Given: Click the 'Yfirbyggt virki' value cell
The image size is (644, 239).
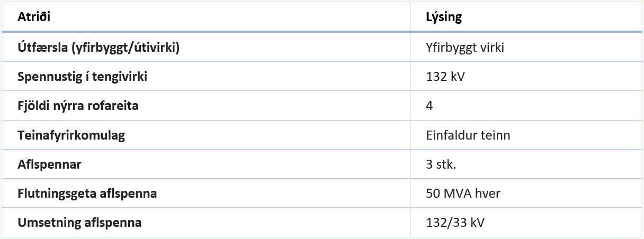Looking at the screenshot, I should tap(464, 48).
